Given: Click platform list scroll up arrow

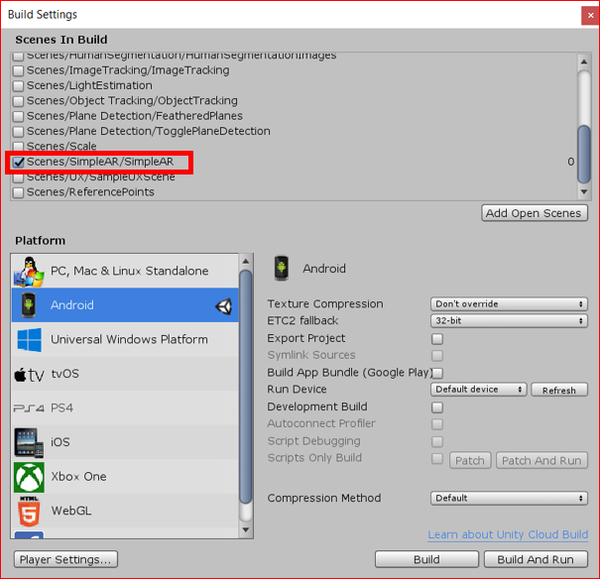Looking at the screenshot, I should point(246,261).
